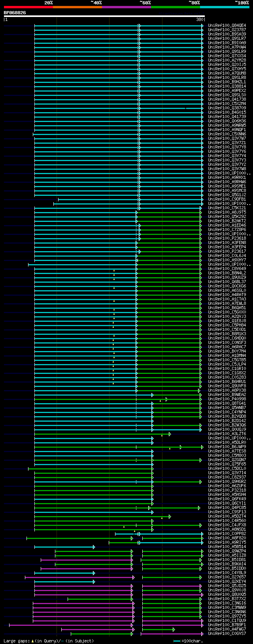This screenshot has height=644, width=253.
Task: Open the query ID BP068826
Action: (15, 13)
